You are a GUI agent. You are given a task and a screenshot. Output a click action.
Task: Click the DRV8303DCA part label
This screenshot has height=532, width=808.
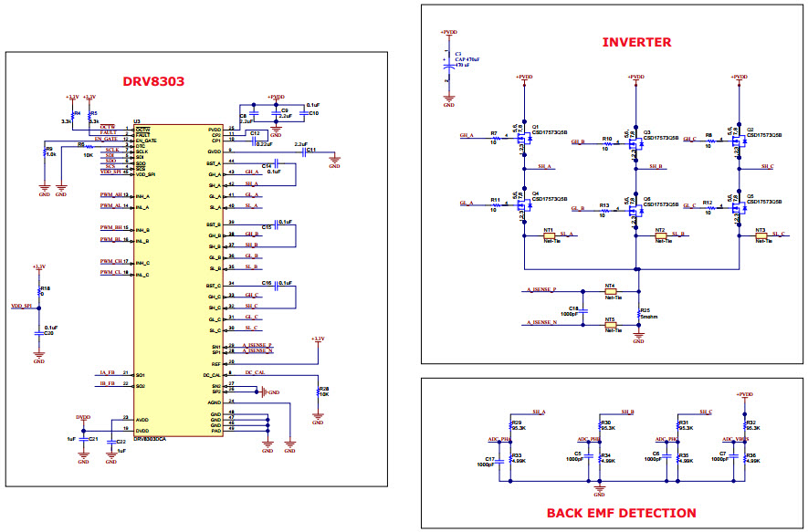tap(151, 439)
